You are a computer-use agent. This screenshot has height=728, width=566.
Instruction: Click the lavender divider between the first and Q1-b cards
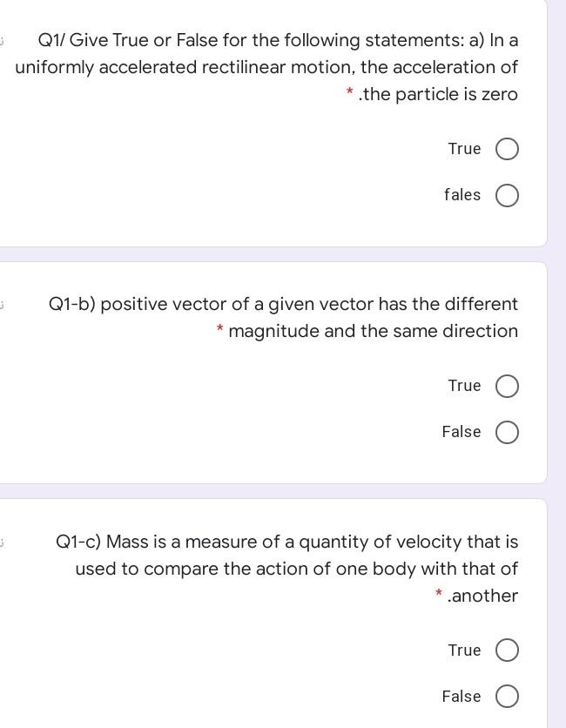(273, 254)
